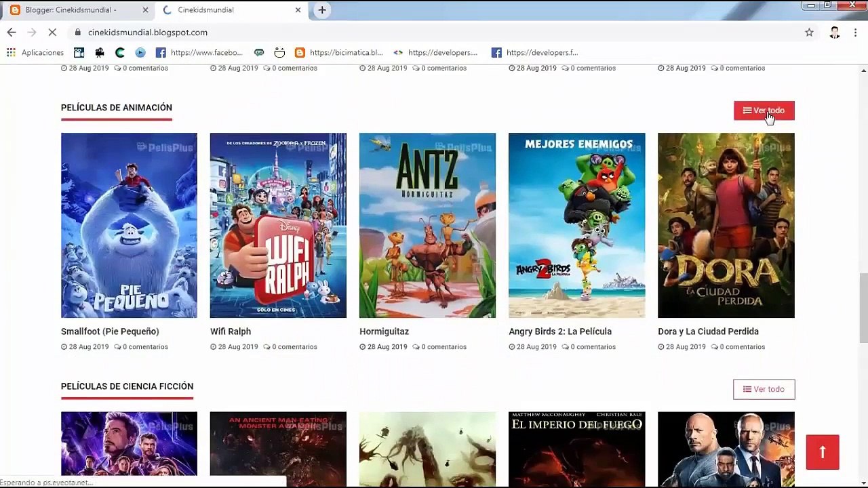The height and width of the screenshot is (488, 868).
Task: Open a new browser tab
Action: click(322, 10)
